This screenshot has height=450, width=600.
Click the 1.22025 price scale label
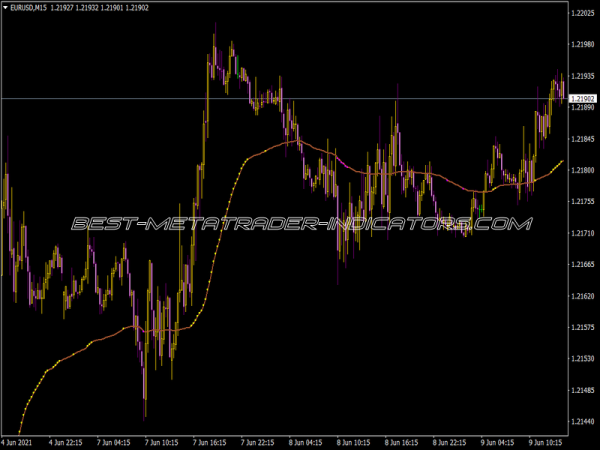click(583, 13)
